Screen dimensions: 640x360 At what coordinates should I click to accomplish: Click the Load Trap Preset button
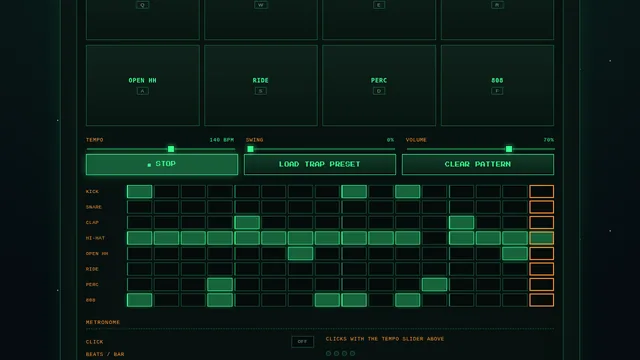[x=320, y=164]
